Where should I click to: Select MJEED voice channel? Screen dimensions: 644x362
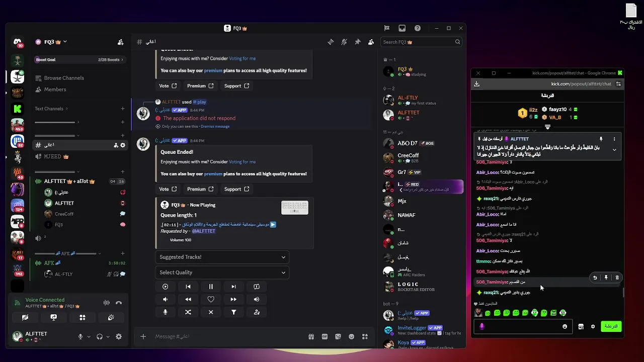(x=79, y=156)
